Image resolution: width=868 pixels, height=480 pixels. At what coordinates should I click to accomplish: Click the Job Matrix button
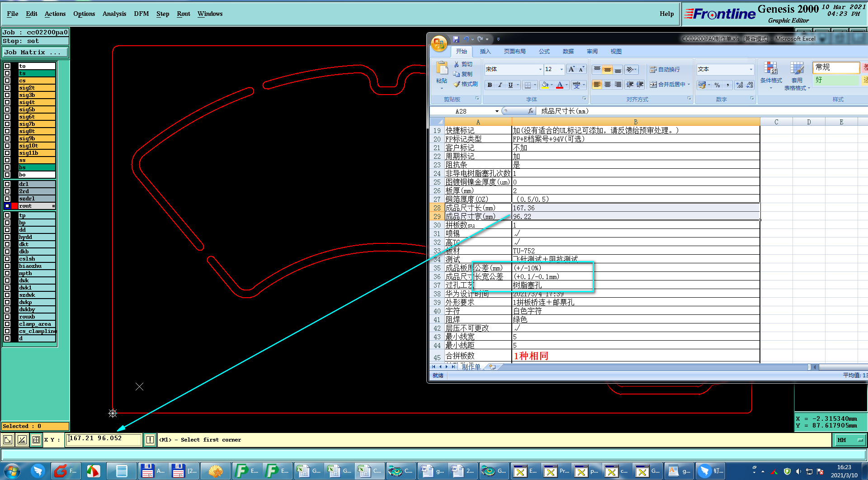(35, 52)
